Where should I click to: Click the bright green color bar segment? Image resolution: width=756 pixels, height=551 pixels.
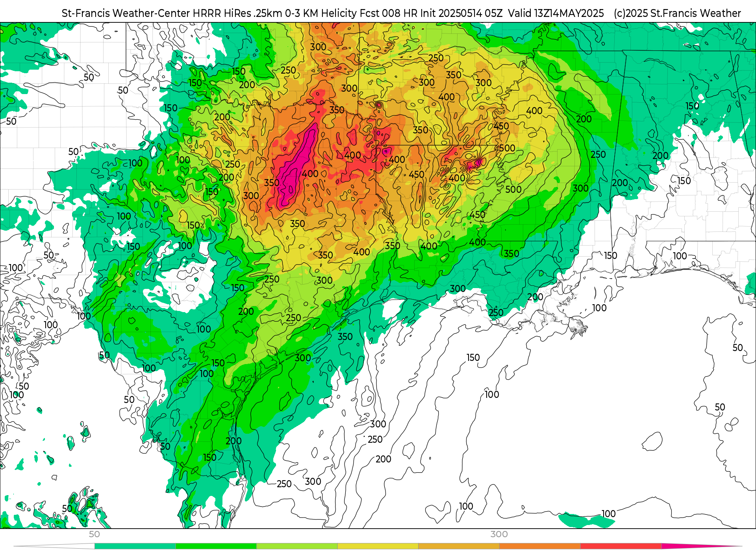(x=216, y=546)
